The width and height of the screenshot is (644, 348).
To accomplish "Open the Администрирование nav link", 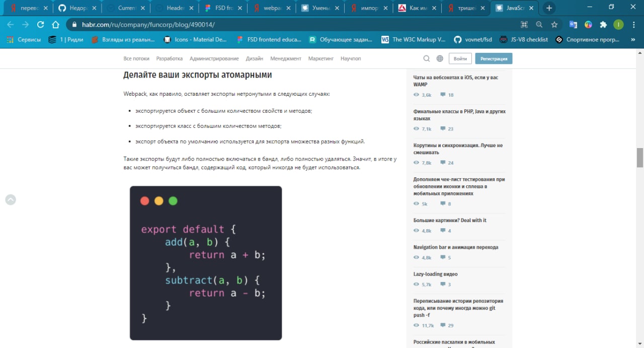I will coord(214,58).
